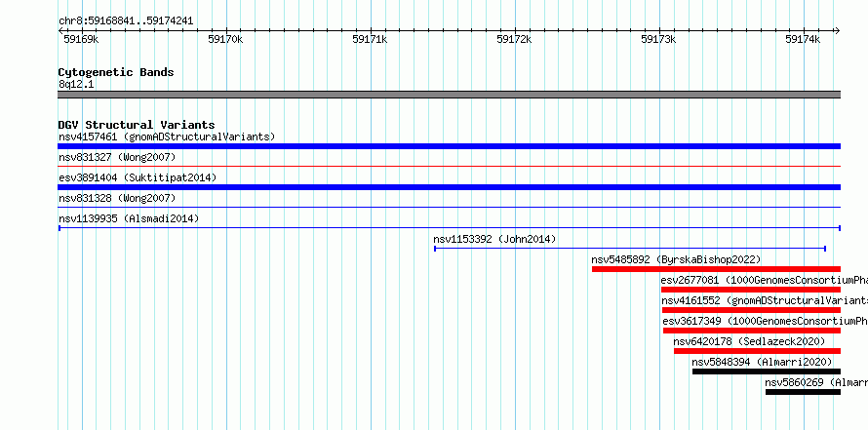Click the thin blue nsv831328 variant line

tap(449, 207)
